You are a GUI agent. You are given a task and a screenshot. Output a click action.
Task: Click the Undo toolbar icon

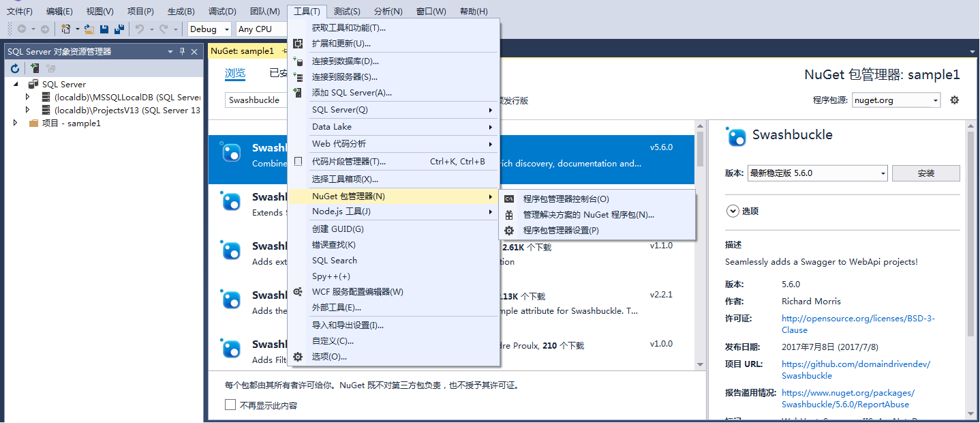(x=140, y=29)
